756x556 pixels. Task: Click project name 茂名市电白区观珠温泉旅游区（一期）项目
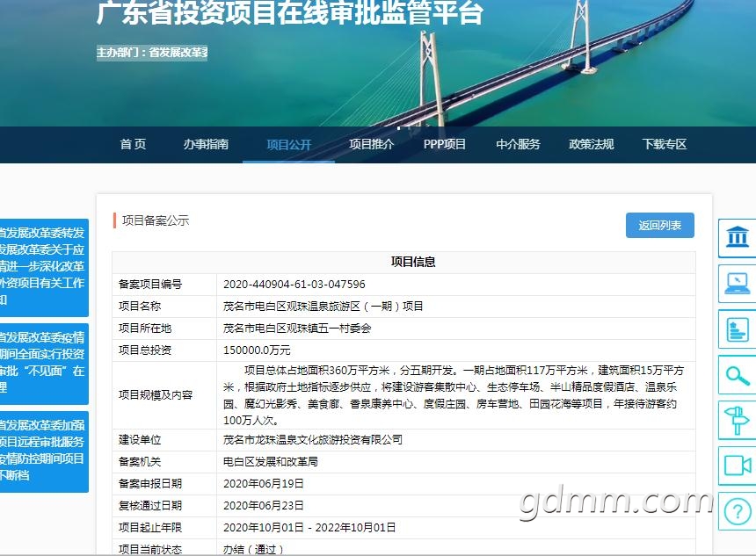click(323, 306)
